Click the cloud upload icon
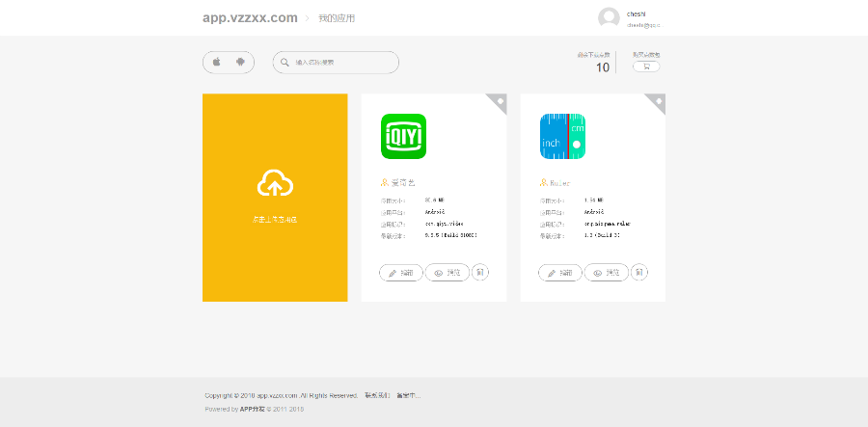 [x=275, y=183]
